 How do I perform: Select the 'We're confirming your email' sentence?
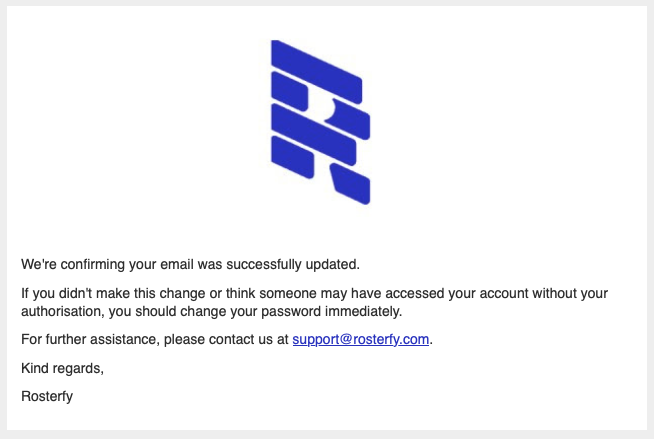190,264
